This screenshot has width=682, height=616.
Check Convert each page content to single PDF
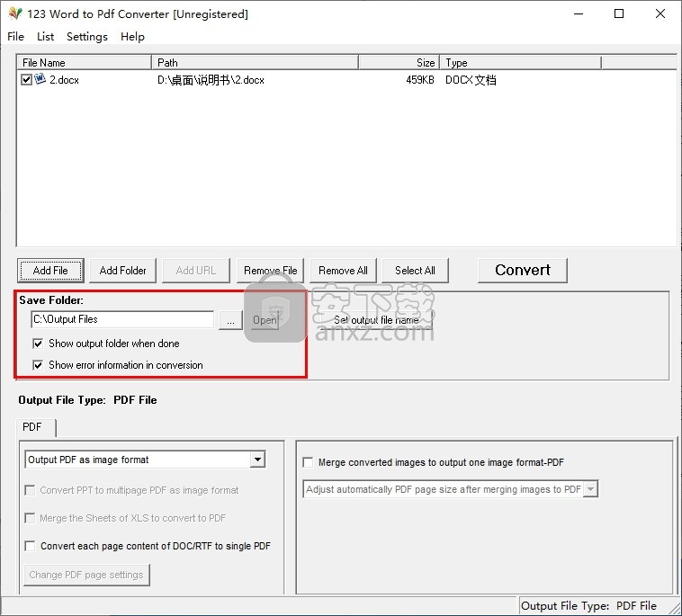[31, 546]
